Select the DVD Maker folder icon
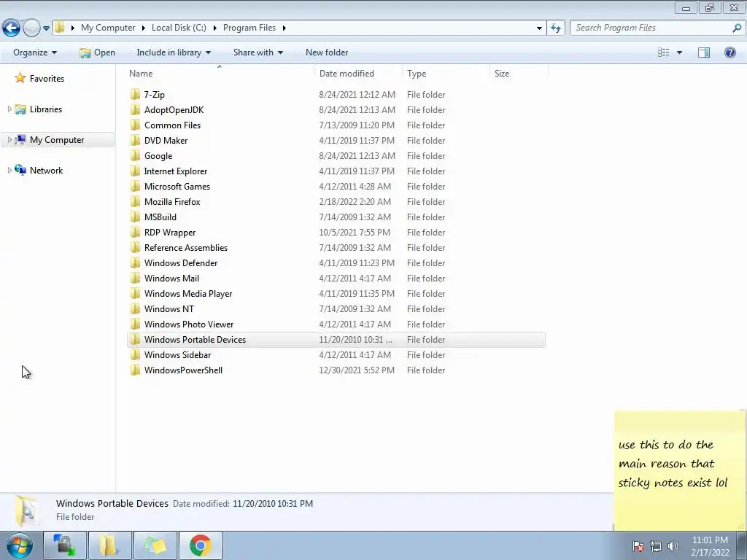 (x=135, y=140)
